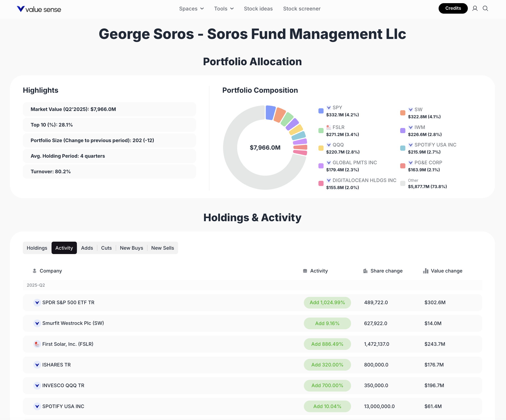Open search with the magnifier icon
The image size is (506, 420).
point(485,9)
